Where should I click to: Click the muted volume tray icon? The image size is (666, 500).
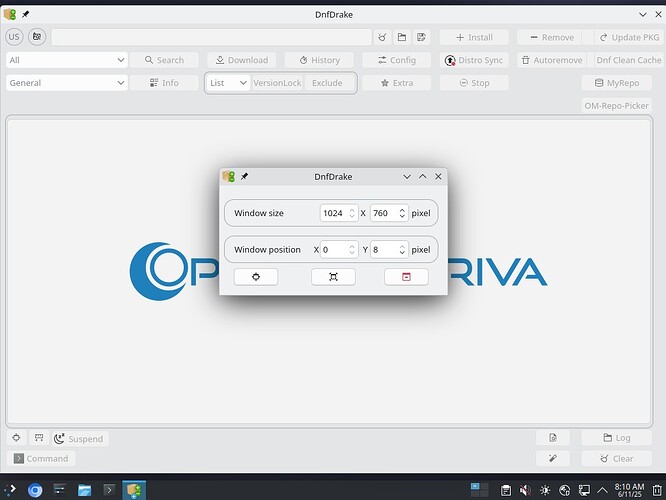[525, 491]
